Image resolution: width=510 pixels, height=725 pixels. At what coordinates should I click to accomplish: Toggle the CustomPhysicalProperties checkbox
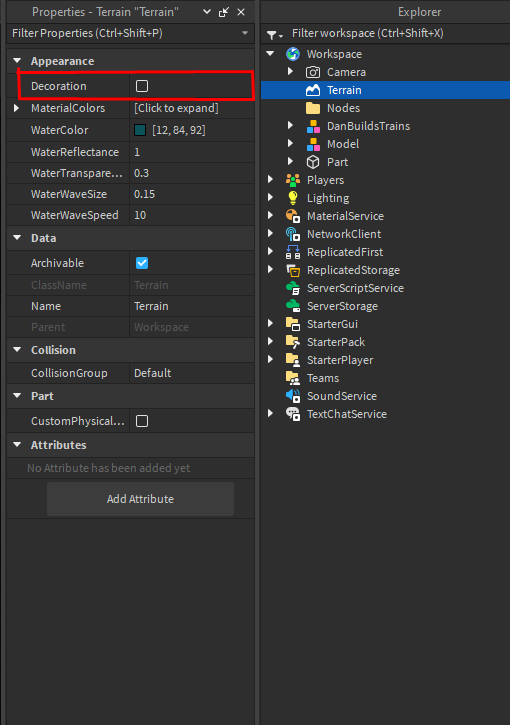tap(142, 421)
